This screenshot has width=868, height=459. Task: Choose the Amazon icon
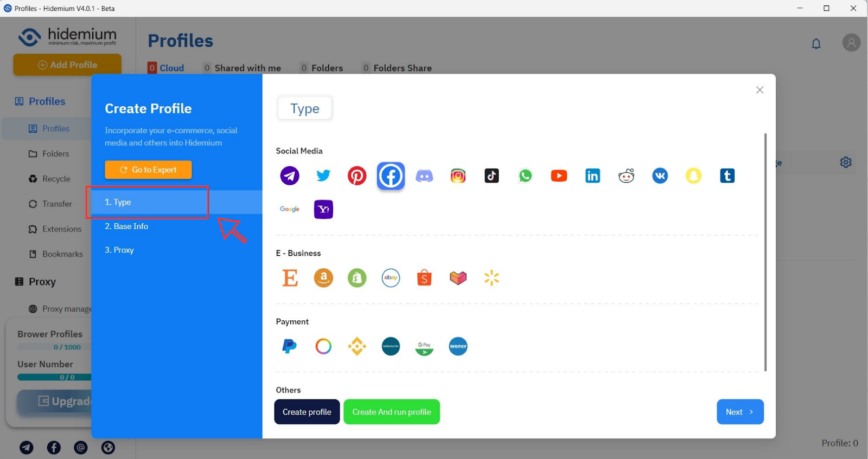click(323, 278)
